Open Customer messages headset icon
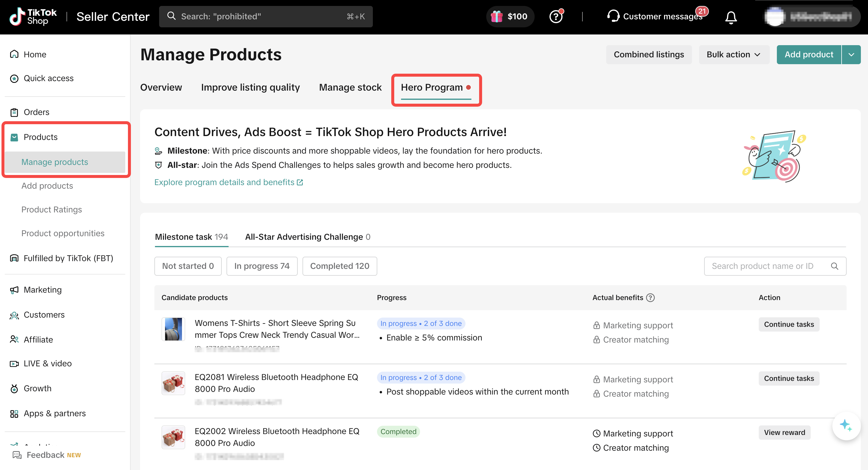868x470 pixels. 613,16
